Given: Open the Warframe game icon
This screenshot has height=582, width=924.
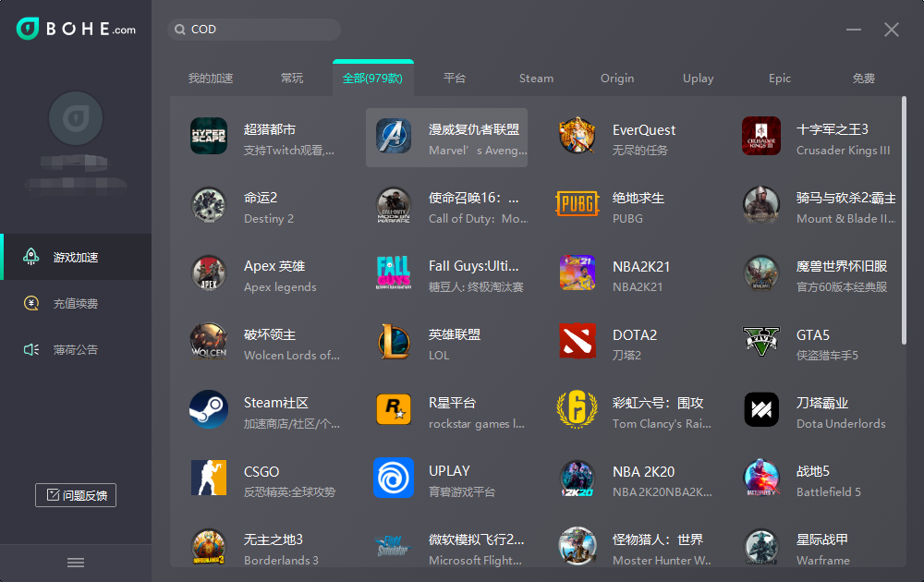Looking at the screenshot, I should coord(760,547).
